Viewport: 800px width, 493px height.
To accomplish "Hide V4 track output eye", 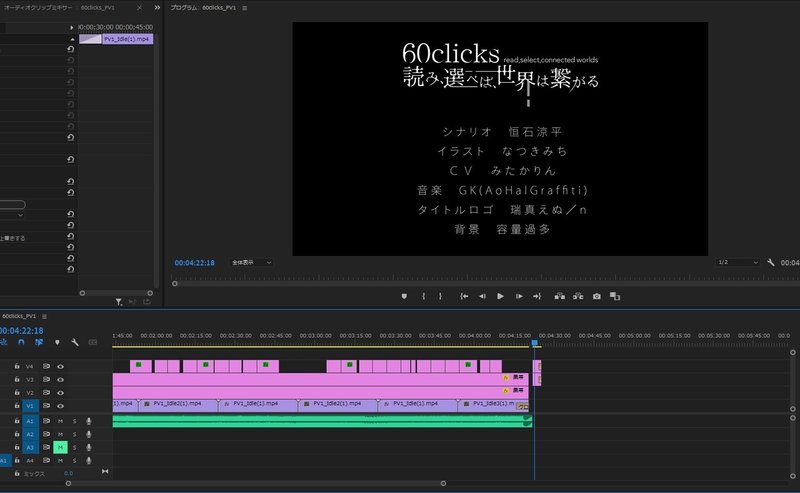I will (x=61, y=366).
